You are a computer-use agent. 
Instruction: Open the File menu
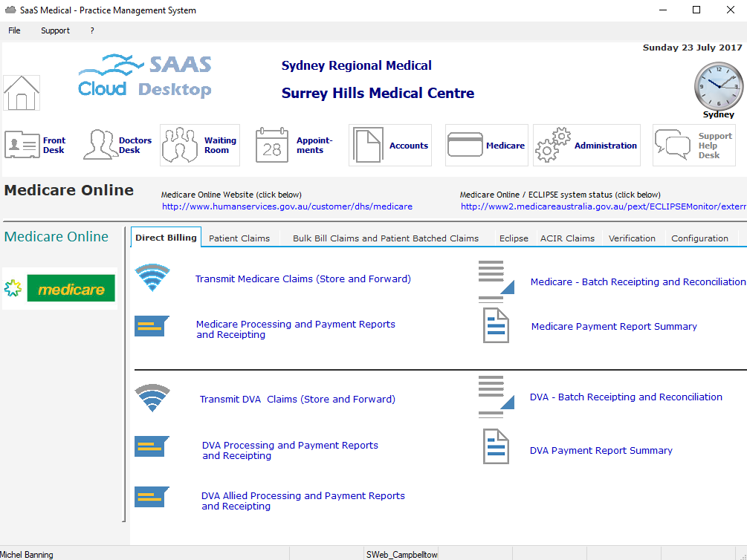14,30
